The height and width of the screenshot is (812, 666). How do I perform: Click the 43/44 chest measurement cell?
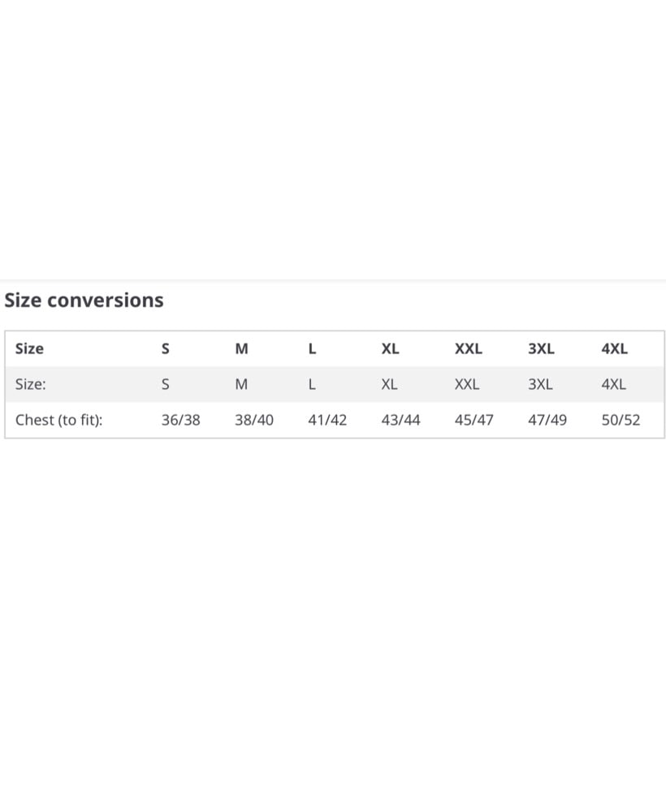(401, 420)
